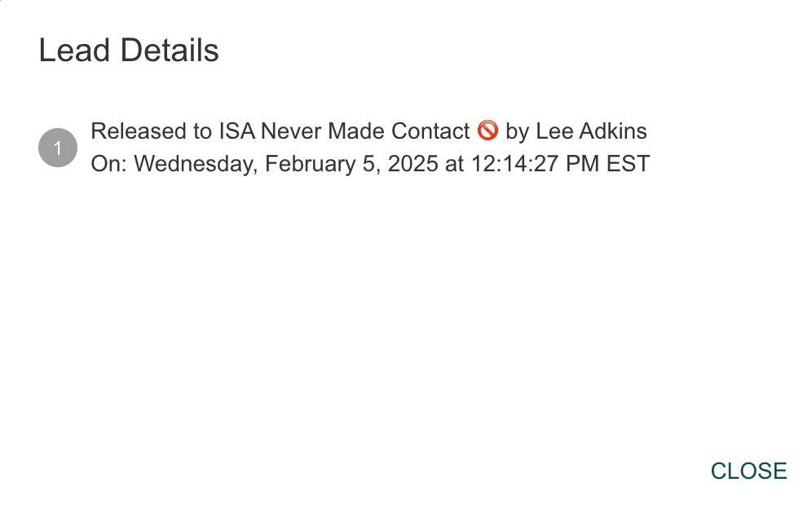Click the Lead Details heading
812x509 pixels.
click(x=129, y=51)
